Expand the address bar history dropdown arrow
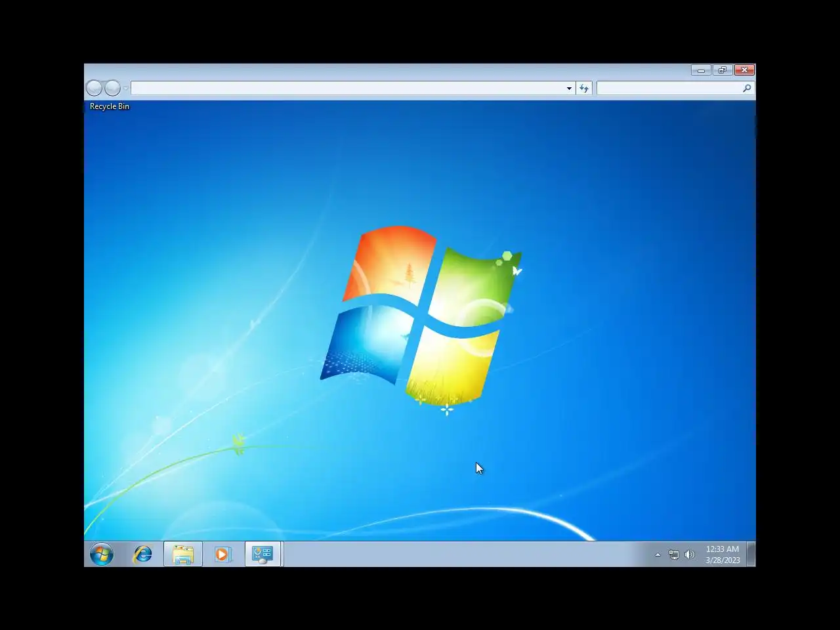The image size is (840, 630). click(569, 88)
